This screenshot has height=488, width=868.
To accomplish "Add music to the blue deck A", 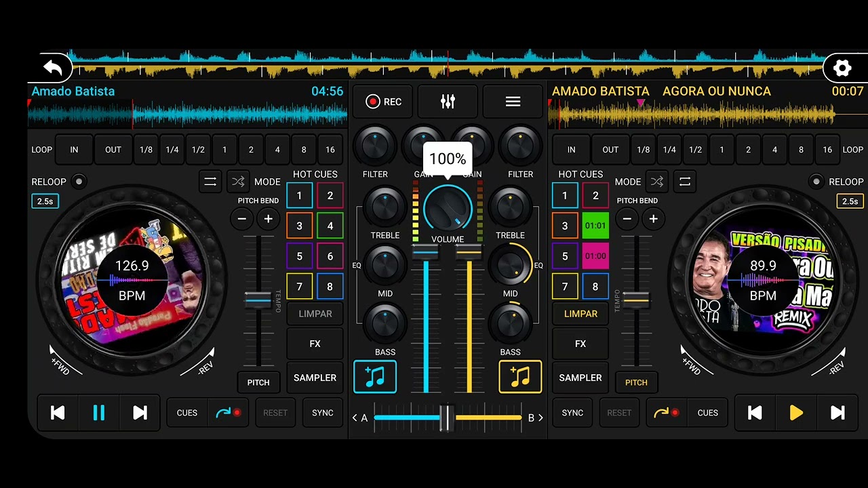I will (375, 377).
